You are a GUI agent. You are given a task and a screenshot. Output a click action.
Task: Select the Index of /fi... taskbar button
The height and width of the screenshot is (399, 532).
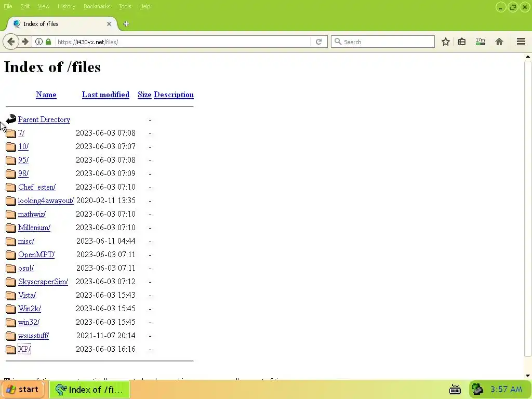[x=89, y=390]
